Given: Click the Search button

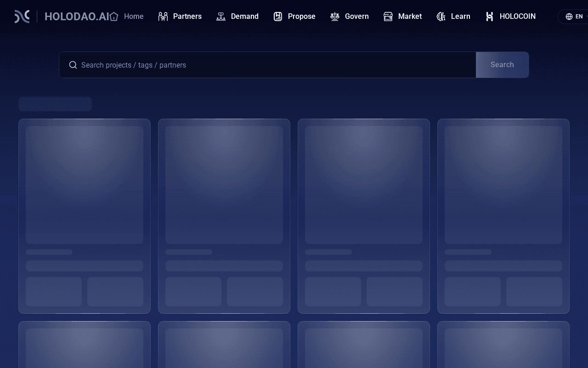Looking at the screenshot, I should click(x=503, y=65).
